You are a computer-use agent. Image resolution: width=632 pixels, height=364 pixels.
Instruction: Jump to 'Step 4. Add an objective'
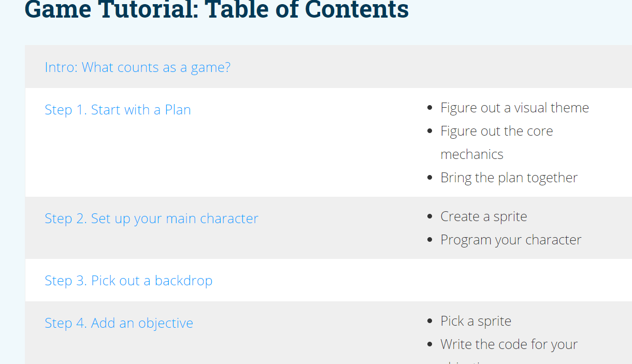(x=119, y=323)
